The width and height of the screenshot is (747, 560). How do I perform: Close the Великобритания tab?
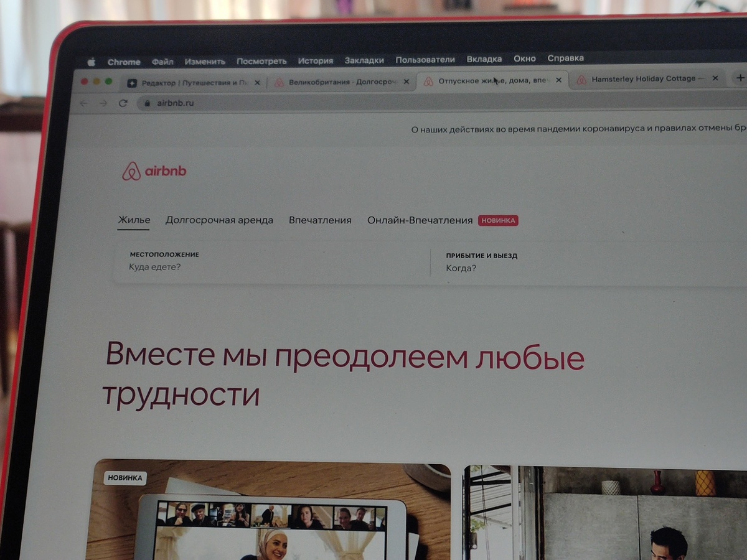click(x=406, y=81)
